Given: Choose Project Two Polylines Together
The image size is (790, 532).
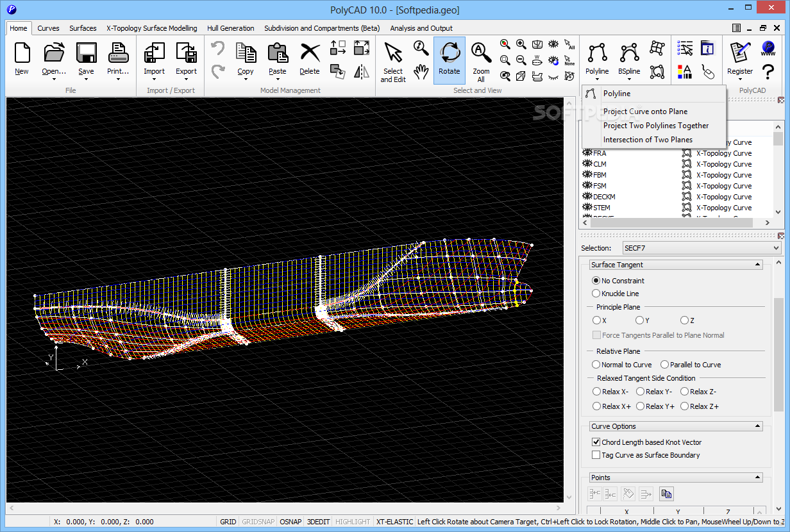Looking at the screenshot, I should (x=654, y=126).
